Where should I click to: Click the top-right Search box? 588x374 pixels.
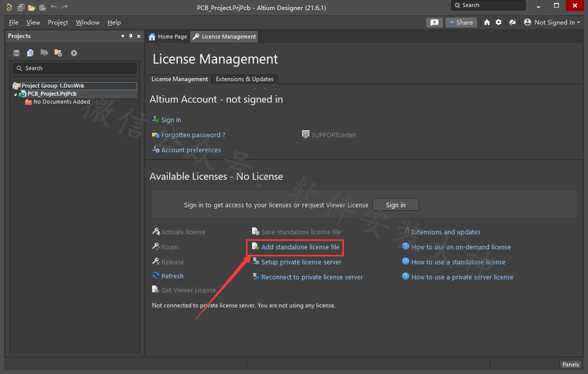click(488, 5)
